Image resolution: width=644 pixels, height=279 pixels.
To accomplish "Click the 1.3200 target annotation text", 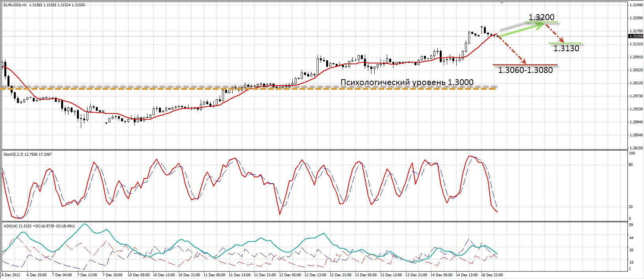I will click(x=541, y=17).
